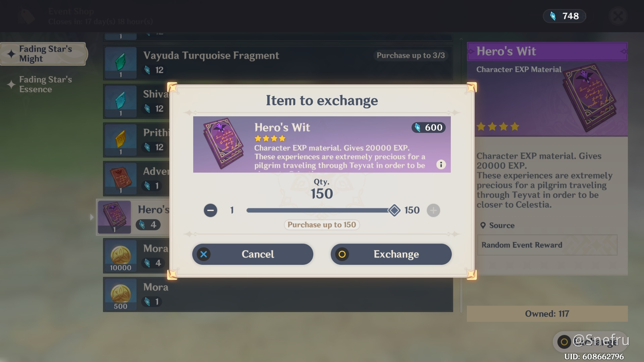This screenshot has width=644, height=362.
Task: Select Prithiva Topaz Fragment item icon
Action: tap(121, 140)
